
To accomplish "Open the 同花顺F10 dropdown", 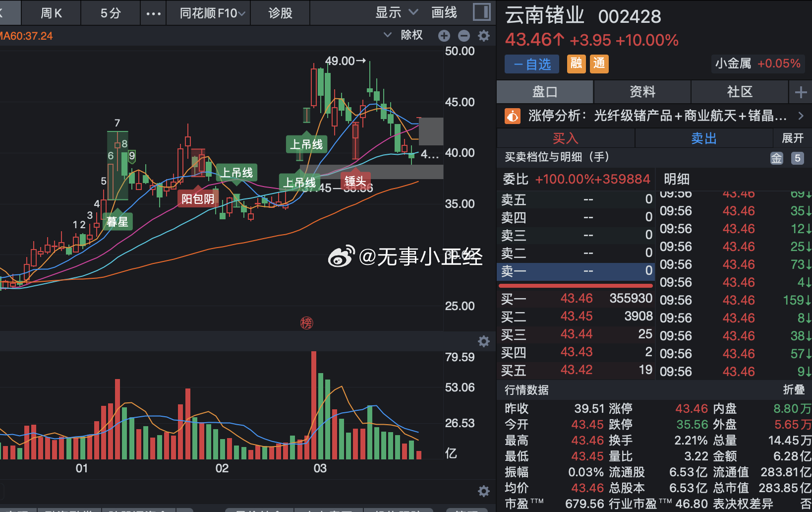I will coord(208,12).
